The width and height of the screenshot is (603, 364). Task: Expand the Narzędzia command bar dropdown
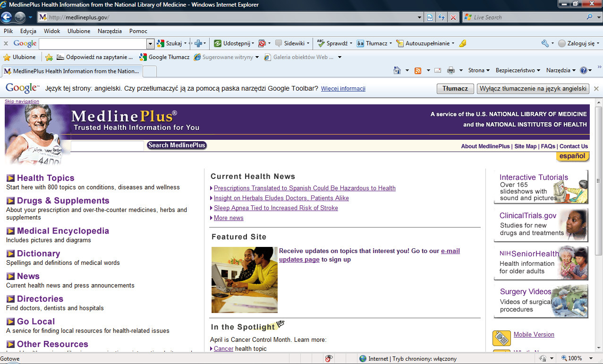[574, 70]
